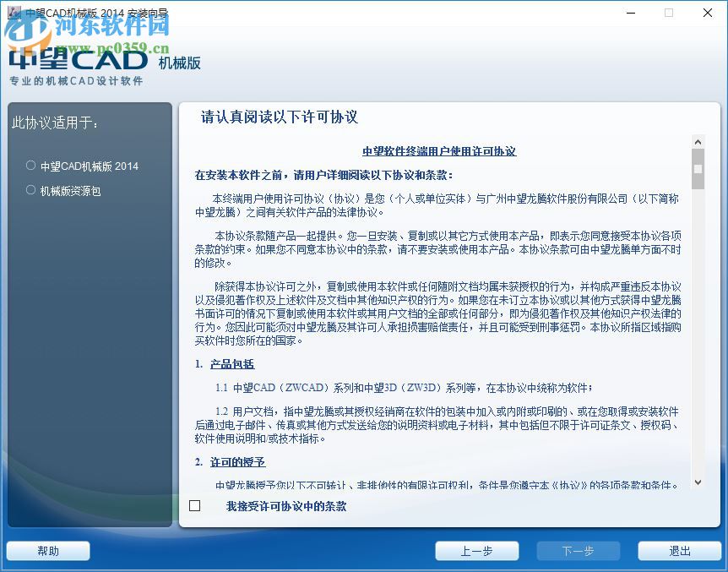Click the 此协议适用于 panel heading
728x572 pixels.
tap(51, 121)
